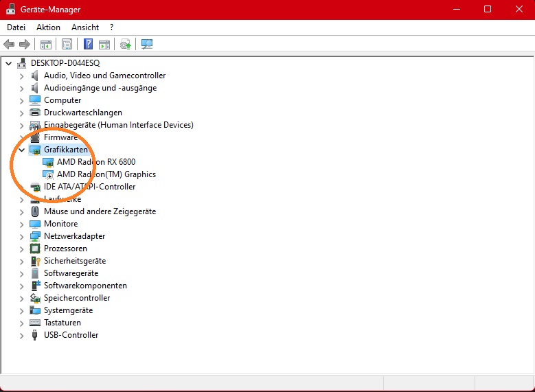This screenshot has height=392, width=535.
Task: Expand the Computer category
Action: 22,101
